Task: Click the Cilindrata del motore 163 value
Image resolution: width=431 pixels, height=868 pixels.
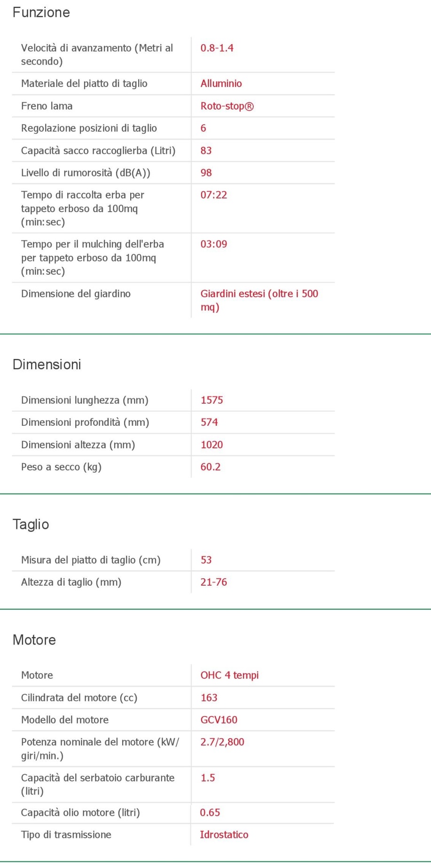Action: [209, 698]
